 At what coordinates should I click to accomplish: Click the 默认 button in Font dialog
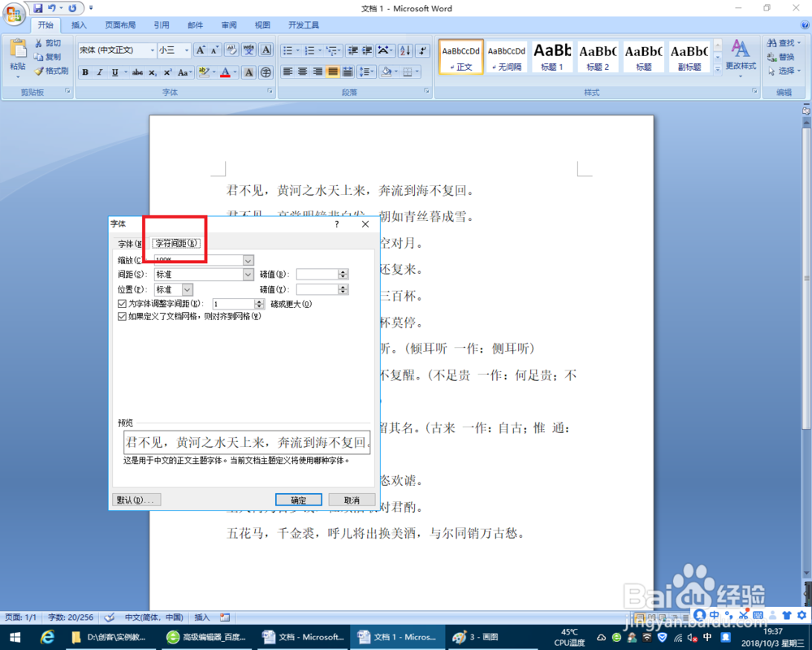136,500
